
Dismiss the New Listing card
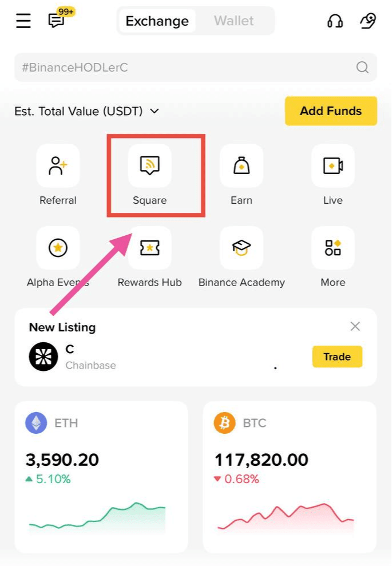(355, 326)
